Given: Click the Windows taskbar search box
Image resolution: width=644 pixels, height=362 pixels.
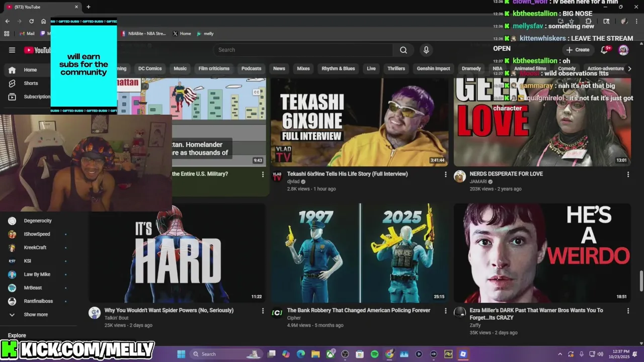Looking at the screenshot, I should (226, 354).
